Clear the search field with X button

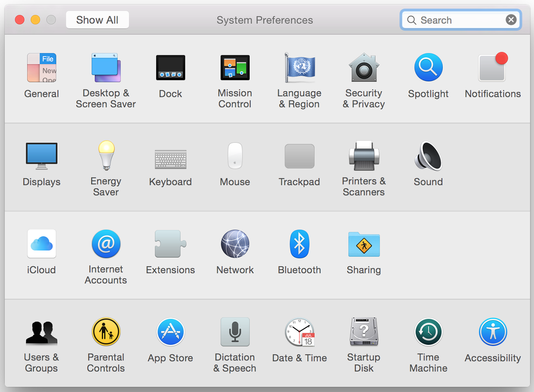[x=511, y=20]
